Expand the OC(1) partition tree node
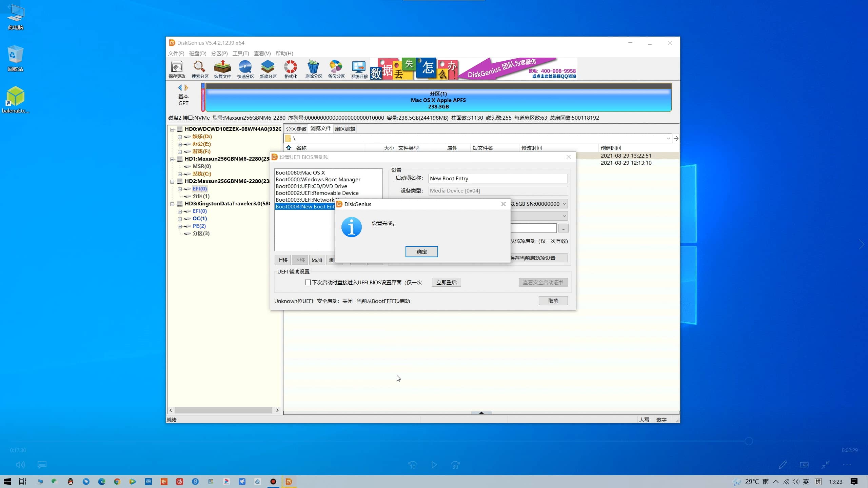The height and width of the screenshot is (488, 868). coord(180,219)
